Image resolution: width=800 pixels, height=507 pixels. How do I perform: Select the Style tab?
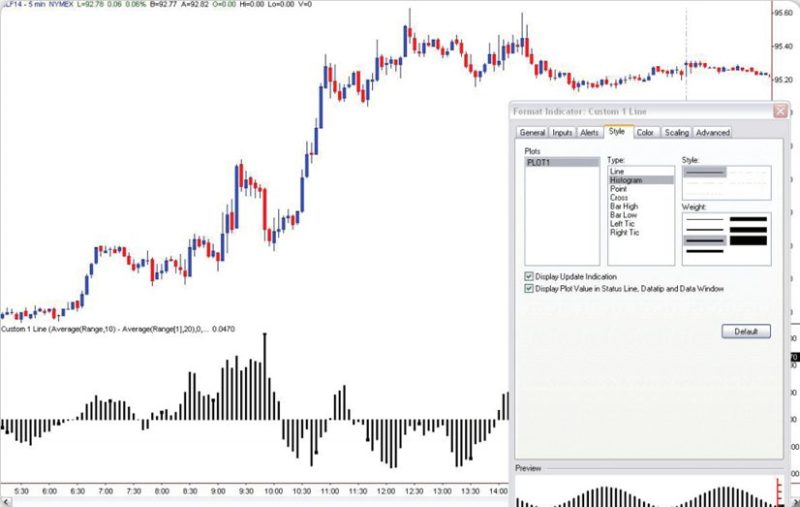pos(617,132)
